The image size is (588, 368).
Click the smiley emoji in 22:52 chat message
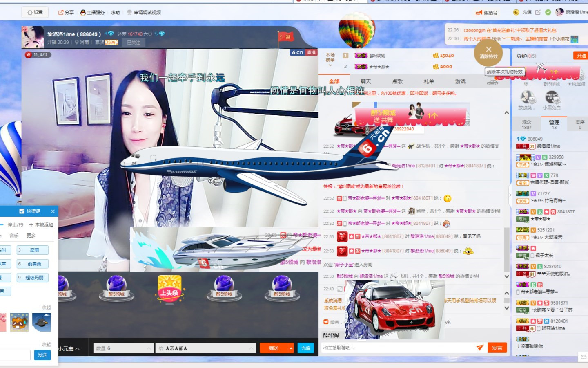448,198
